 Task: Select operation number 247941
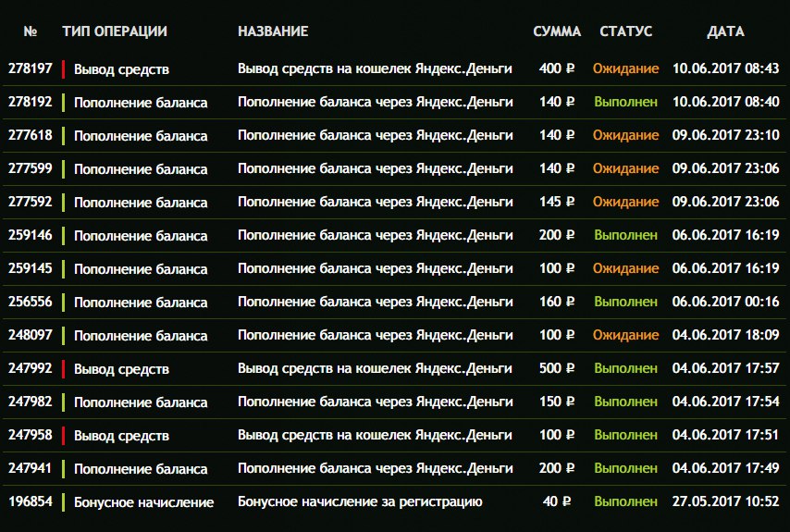tap(31, 468)
